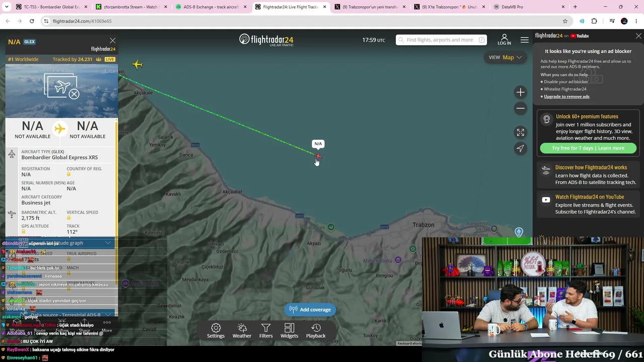The image size is (644, 362).
Task: Click the #1 Worldwide ranking text
Action: tap(23, 59)
